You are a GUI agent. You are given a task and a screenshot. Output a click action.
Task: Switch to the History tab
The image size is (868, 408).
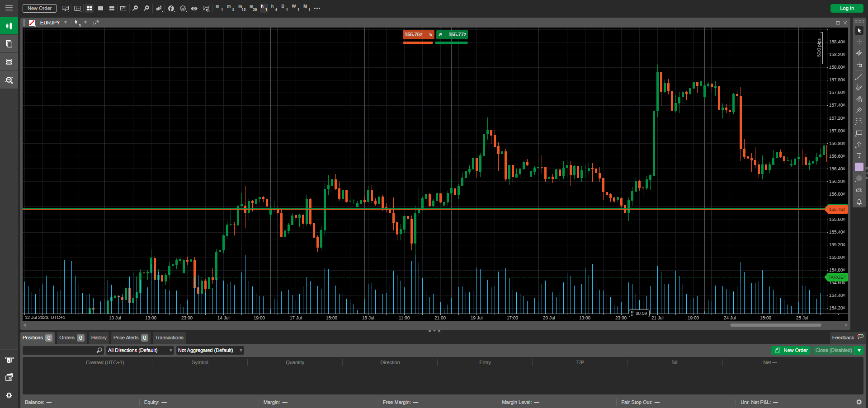(x=99, y=338)
